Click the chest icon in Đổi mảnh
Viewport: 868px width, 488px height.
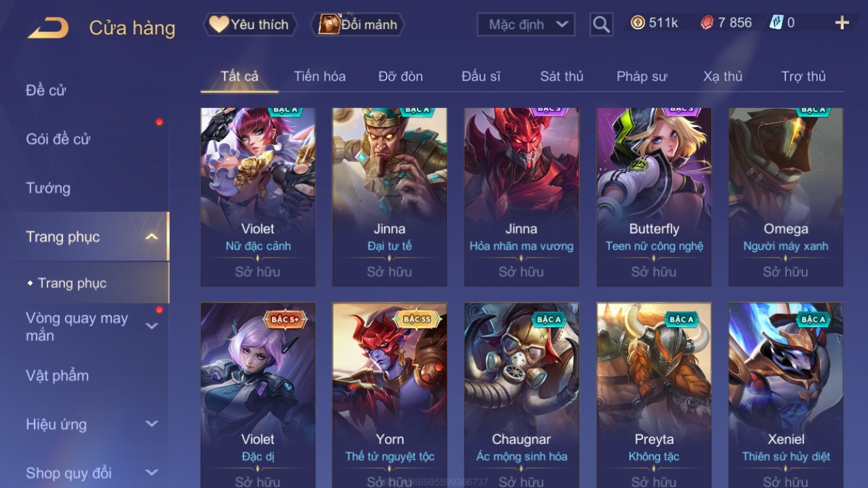pyautogui.click(x=329, y=24)
